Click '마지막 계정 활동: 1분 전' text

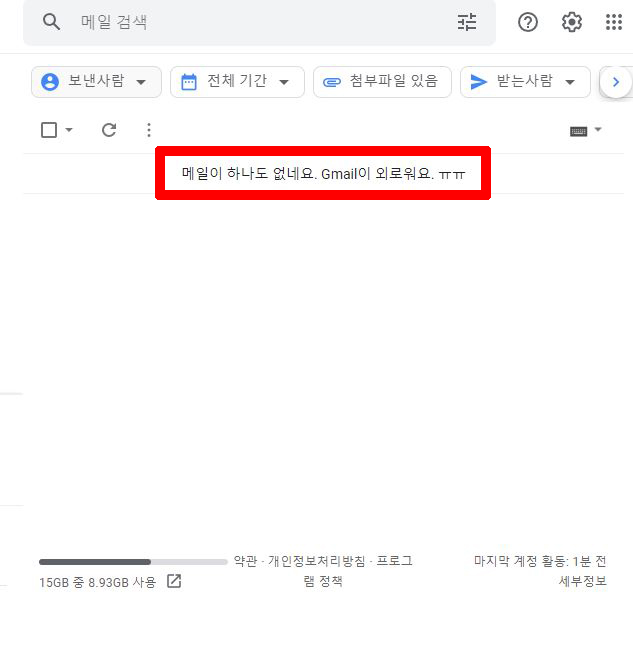(x=540, y=561)
